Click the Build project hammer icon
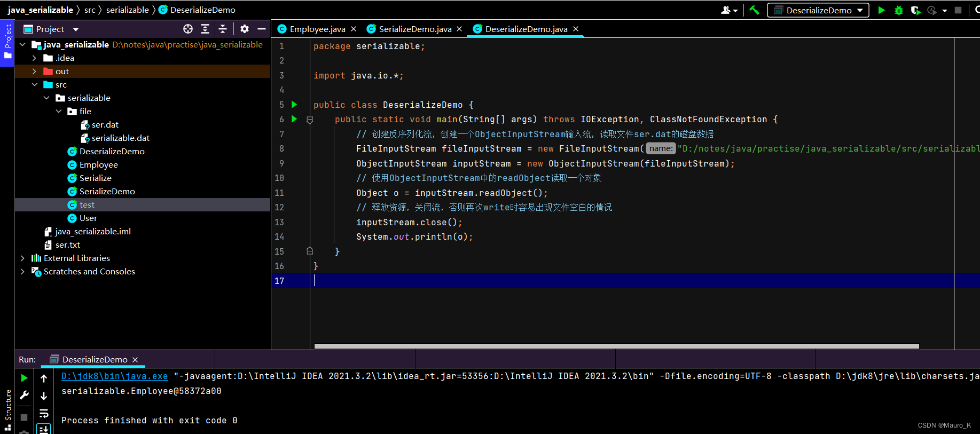Image resolution: width=980 pixels, height=434 pixels. point(754,10)
